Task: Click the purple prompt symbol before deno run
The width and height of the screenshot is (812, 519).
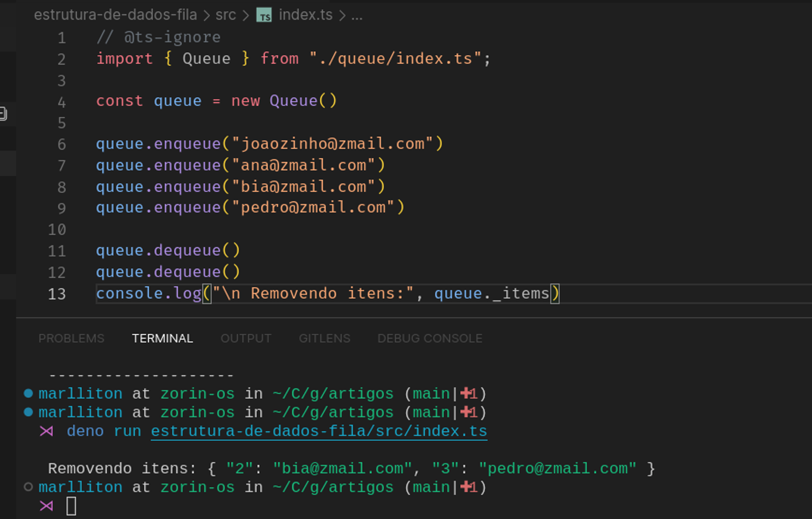Action: point(46,431)
